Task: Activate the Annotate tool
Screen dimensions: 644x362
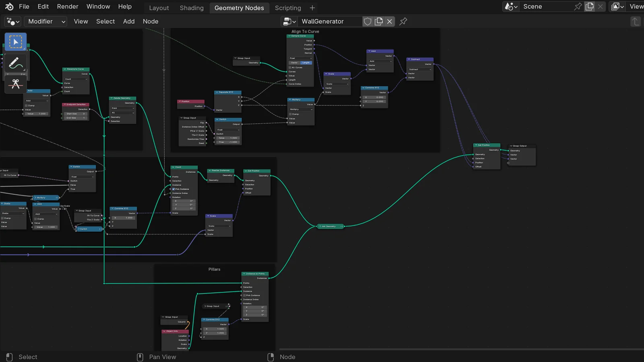Action: [15, 63]
